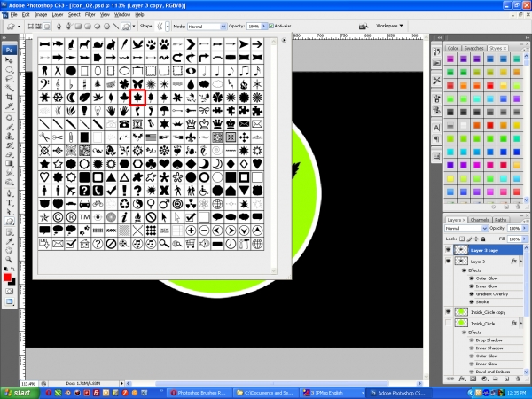Pick the spade card suit shape
532x399 pixels.
click(177, 164)
